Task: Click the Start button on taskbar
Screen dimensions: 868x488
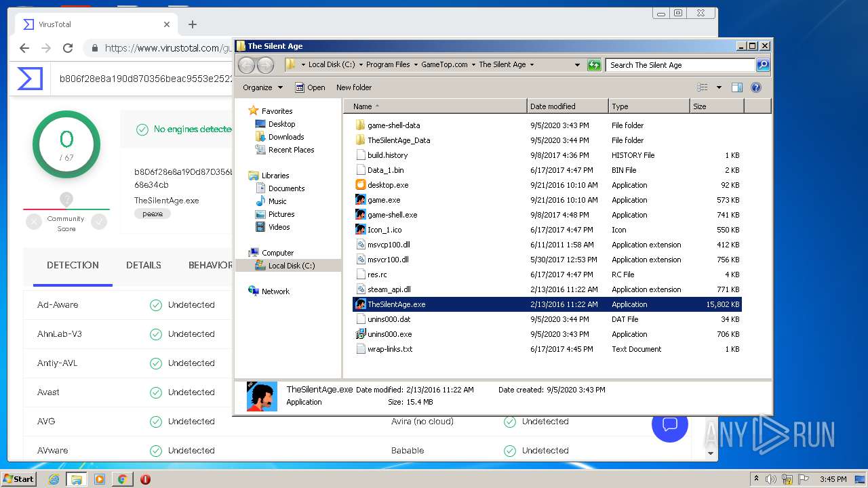Action: [19, 479]
